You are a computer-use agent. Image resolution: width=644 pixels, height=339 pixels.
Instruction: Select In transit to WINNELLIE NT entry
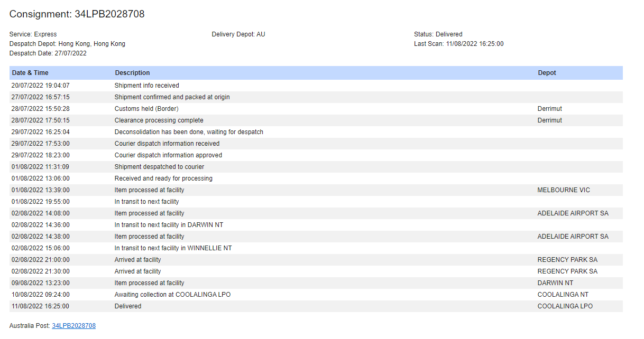173,248
